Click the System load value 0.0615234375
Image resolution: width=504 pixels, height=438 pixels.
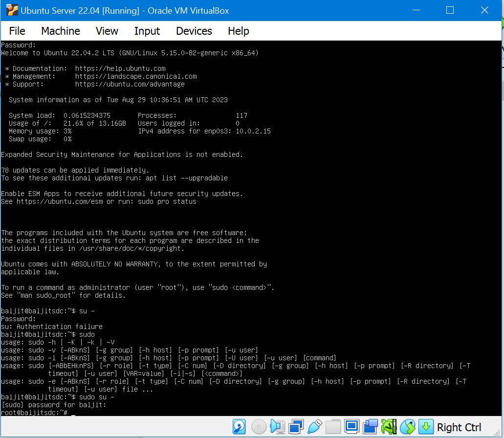point(87,115)
